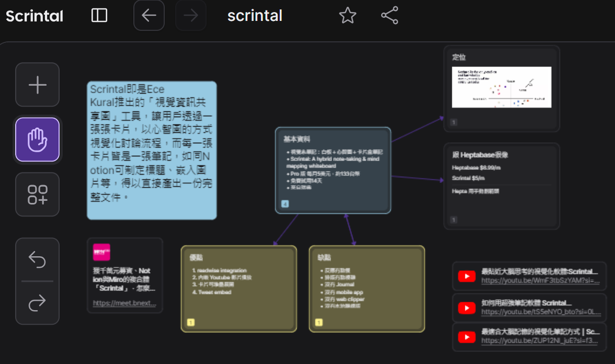Click YouTube icon of 如何用超強筆記軟體 video
This screenshot has width=615, height=364.
click(x=466, y=308)
